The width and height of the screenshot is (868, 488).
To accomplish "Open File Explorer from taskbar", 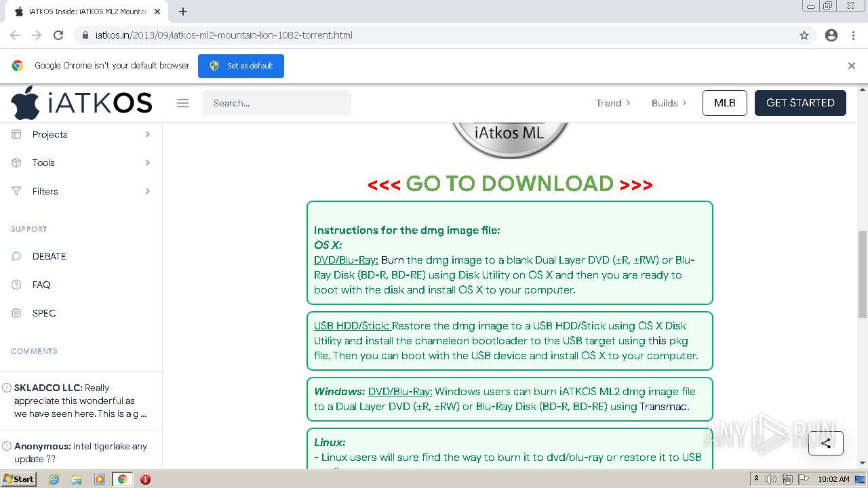I will tap(77, 479).
